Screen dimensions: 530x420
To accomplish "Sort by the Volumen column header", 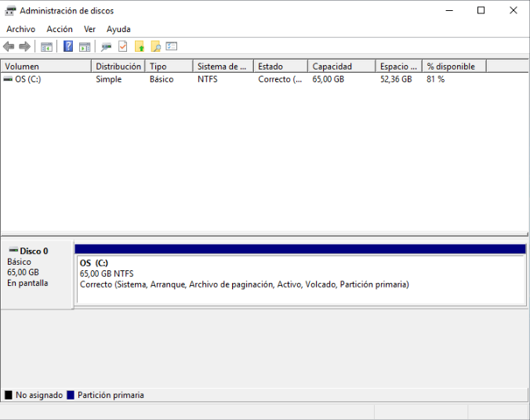I will point(45,67).
